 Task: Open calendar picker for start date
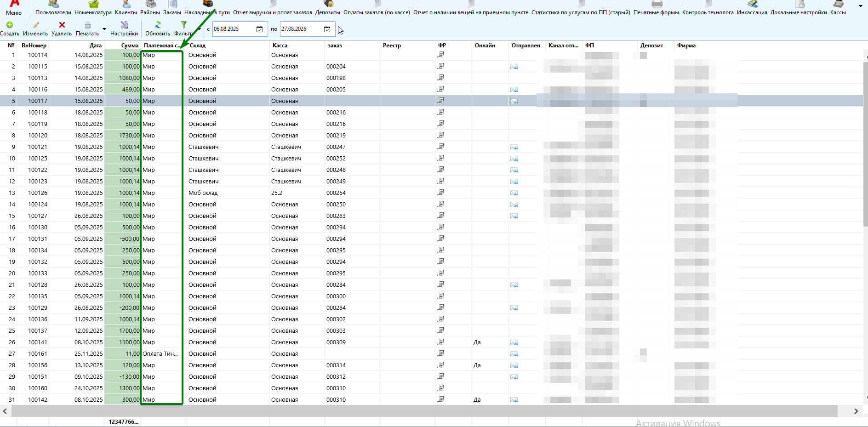[x=260, y=29]
